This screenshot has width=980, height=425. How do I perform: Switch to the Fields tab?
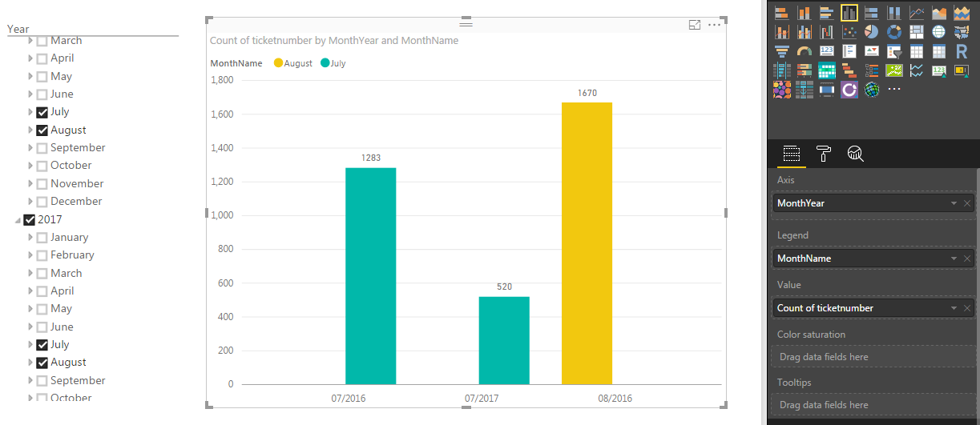point(792,154)
